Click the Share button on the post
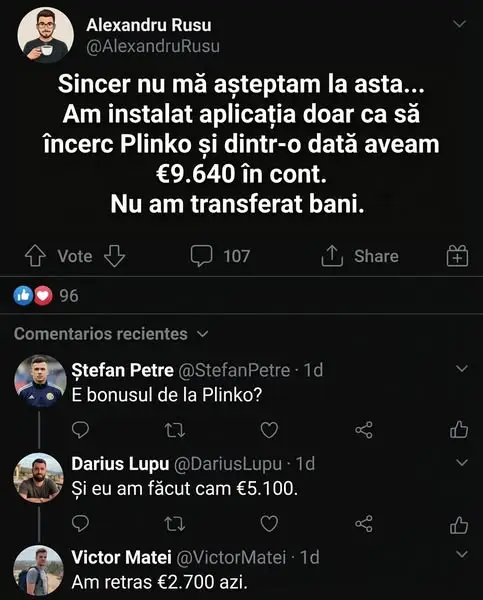 point(360,256)
